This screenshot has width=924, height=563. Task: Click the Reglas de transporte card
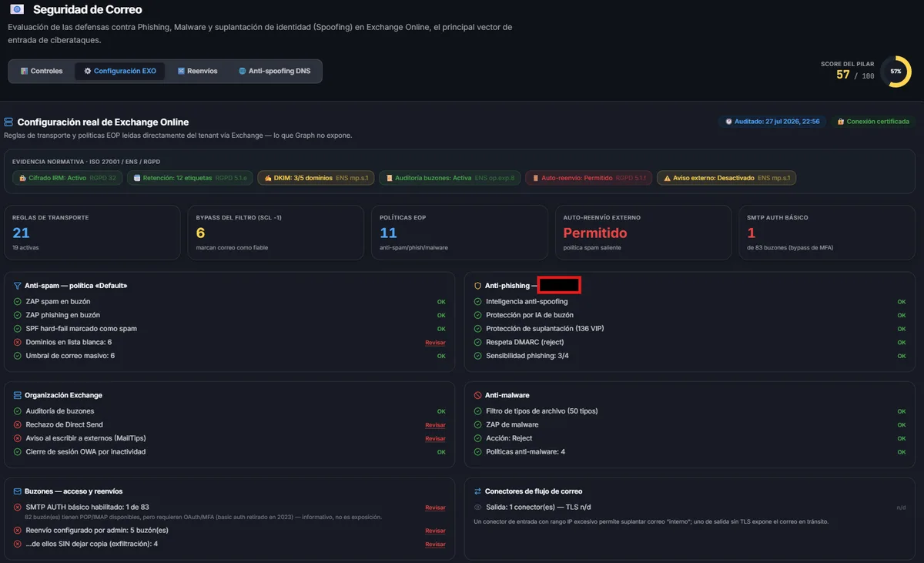(x=92, y=233)
